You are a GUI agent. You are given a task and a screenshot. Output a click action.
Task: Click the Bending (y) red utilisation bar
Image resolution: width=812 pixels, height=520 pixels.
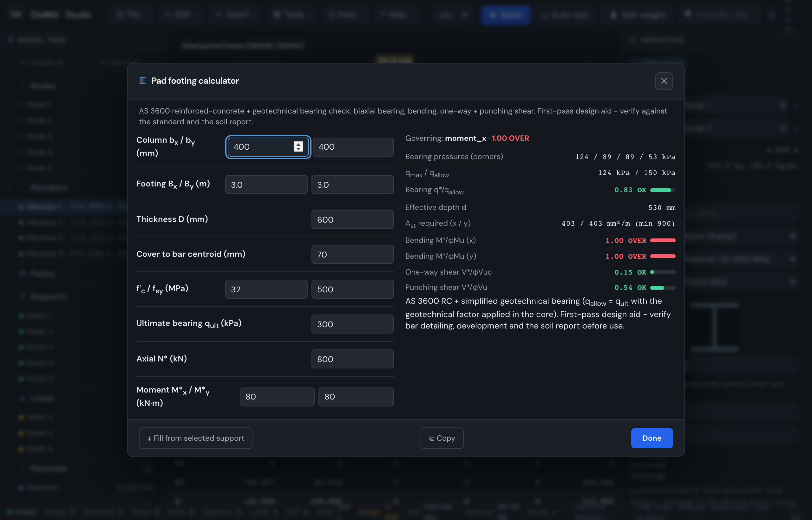coord(663,256)
